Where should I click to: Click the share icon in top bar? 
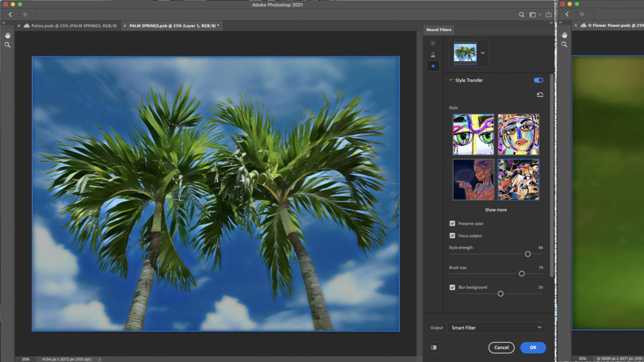click(548, 15)
